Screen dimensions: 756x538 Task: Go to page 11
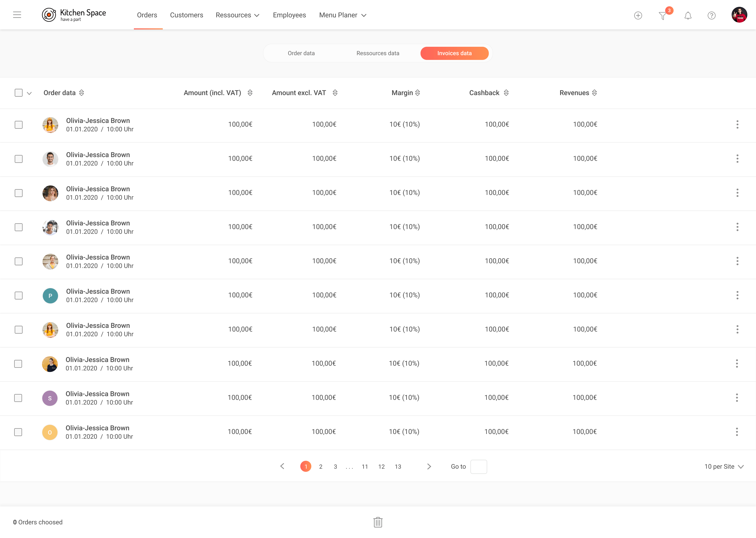tap(365, 467)
